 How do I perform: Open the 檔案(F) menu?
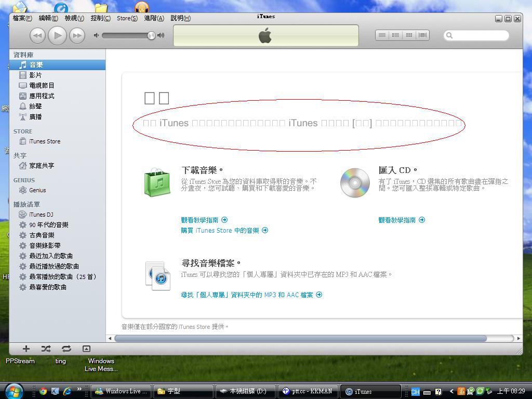coord(22,18)
